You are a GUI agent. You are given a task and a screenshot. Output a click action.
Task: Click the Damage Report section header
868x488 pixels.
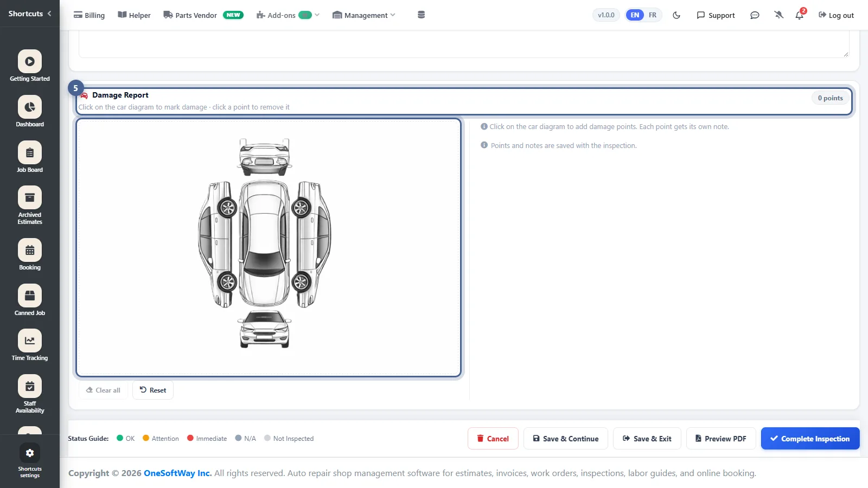click(464, 101)
